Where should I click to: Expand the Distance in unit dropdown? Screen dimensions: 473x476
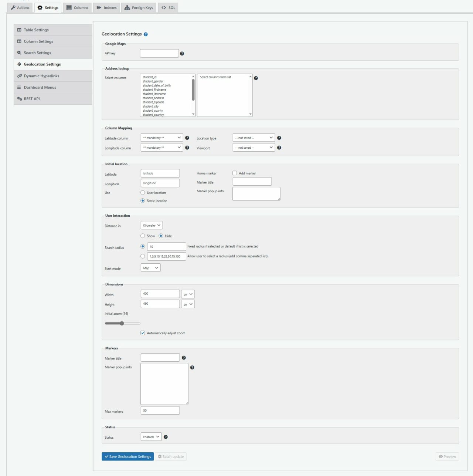[x=151, y=225]
